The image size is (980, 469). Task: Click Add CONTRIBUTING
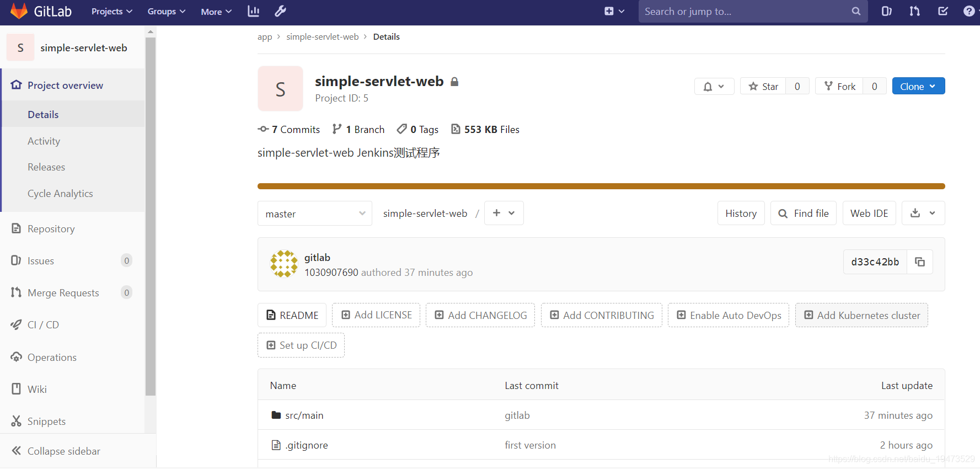coord(602,315)
